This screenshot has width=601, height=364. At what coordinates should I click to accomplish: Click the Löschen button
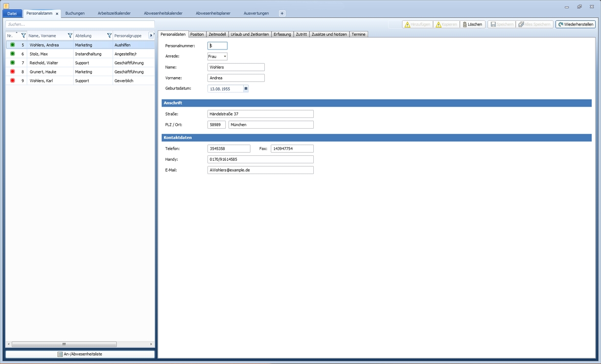click(x=472, y=24)
